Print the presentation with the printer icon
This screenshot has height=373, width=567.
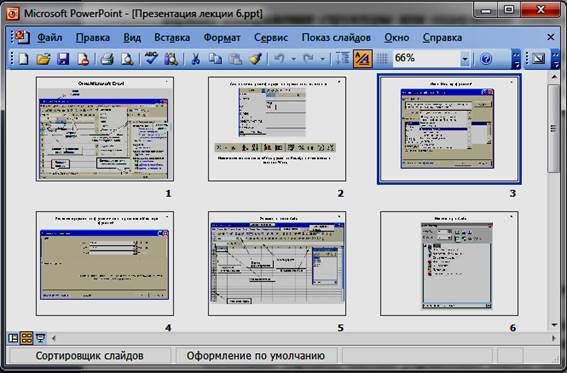coord(107,59)
